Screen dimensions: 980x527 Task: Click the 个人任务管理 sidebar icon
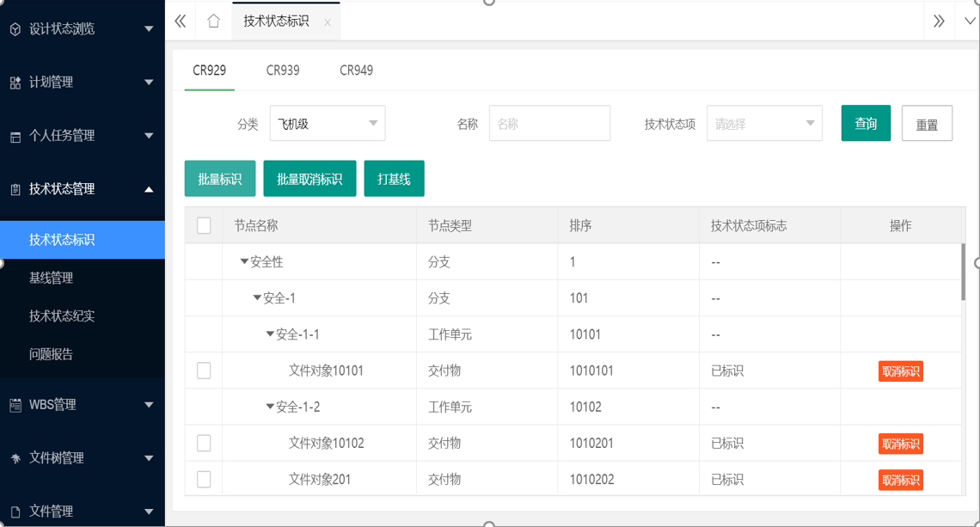tap(15, 137)
